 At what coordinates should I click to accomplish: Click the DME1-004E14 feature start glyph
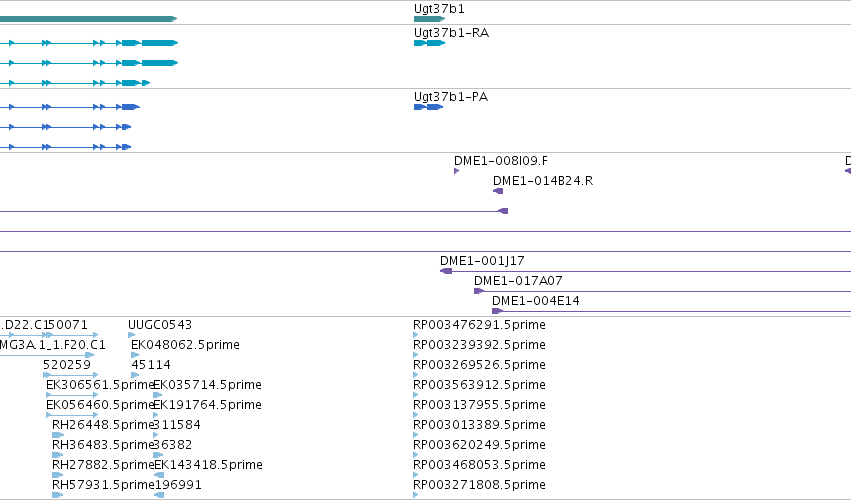tap(497, 311)
